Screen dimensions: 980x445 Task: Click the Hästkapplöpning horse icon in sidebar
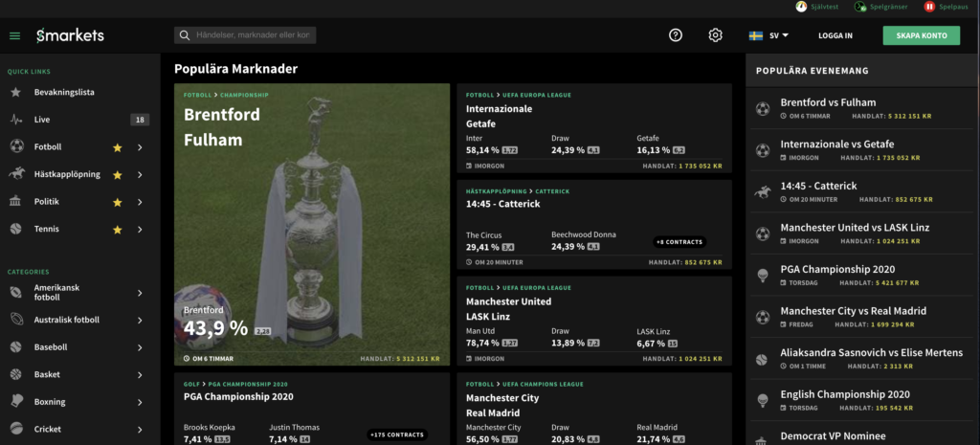(16, 174)
